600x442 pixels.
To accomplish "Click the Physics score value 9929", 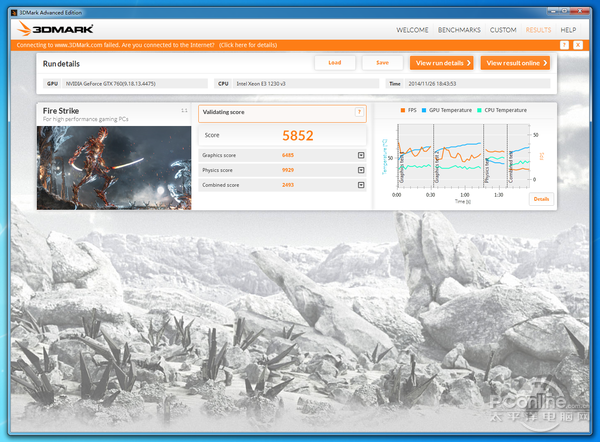I will tap(288, 170).
